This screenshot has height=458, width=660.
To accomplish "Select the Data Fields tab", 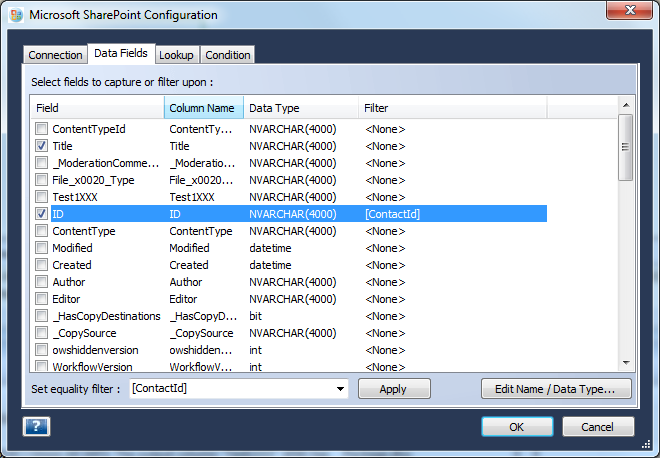I will 121,53.
